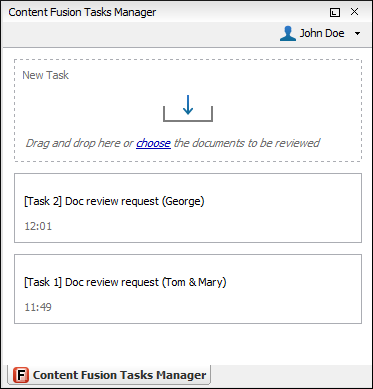Open the dropdown arrow beside John Doe
The width and height of the screenshot is (373, 389).
point(357,34)
